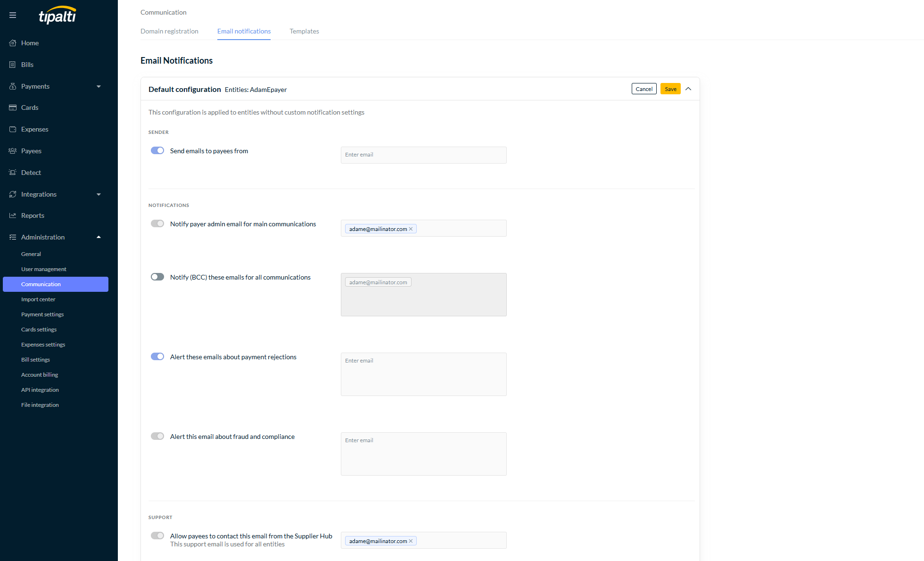The height and width of the screenshot is (561, 924).
Task: Expand the Payments sidebar menu arrow
Action: (99, 86)
